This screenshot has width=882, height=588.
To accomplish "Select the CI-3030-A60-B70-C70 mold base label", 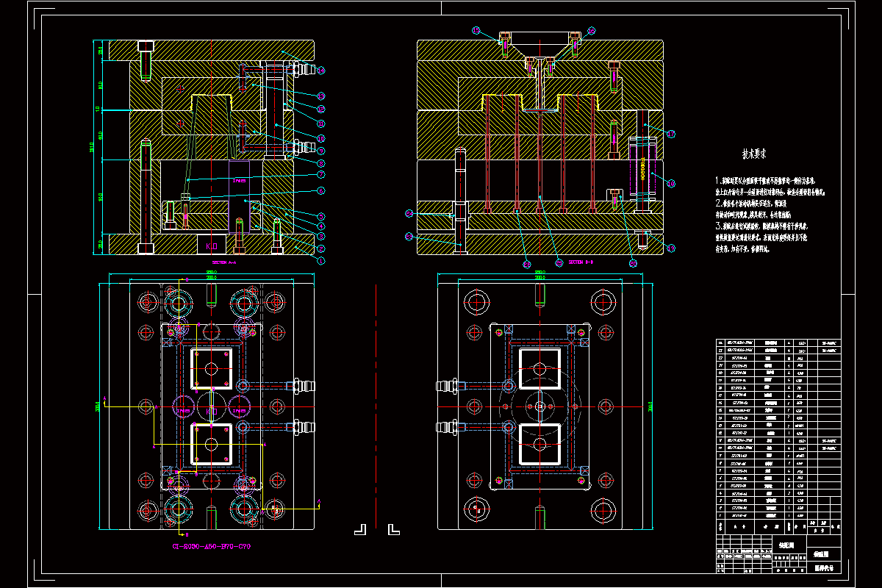I will [211, 547].
